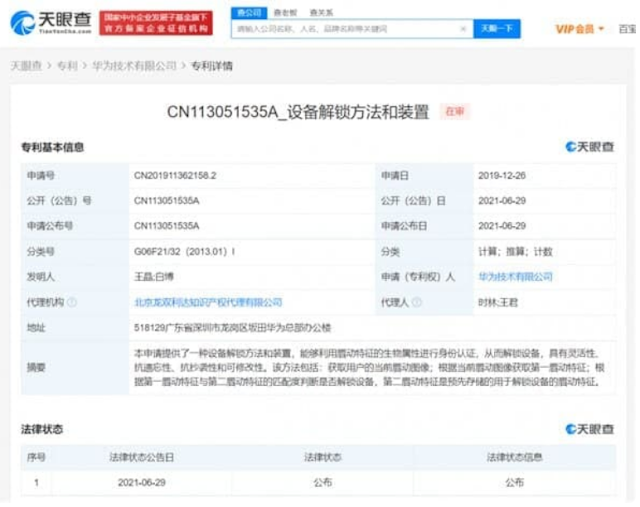Open the VIP会员 dropdown menu
The height and width of the screenshot is (507, 640).
pyautogui.click(x=579, y=29)
